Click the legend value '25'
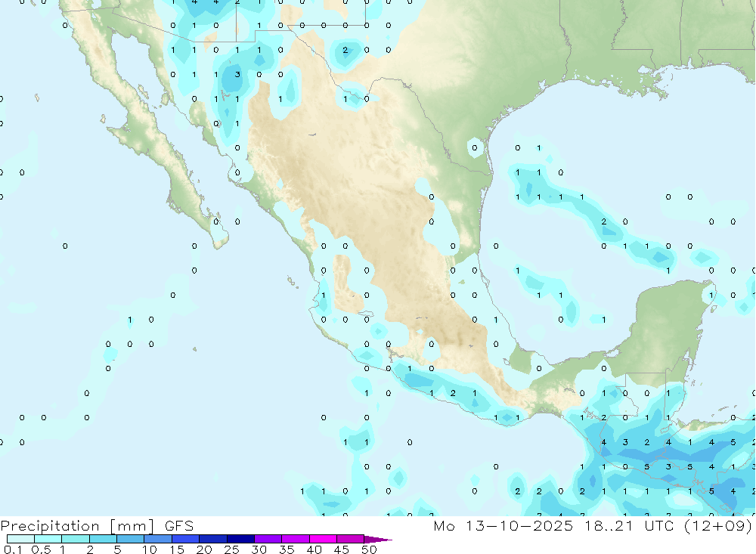Image resolution: width=756 pixels, height=554 pixels. tap(231, 549)
